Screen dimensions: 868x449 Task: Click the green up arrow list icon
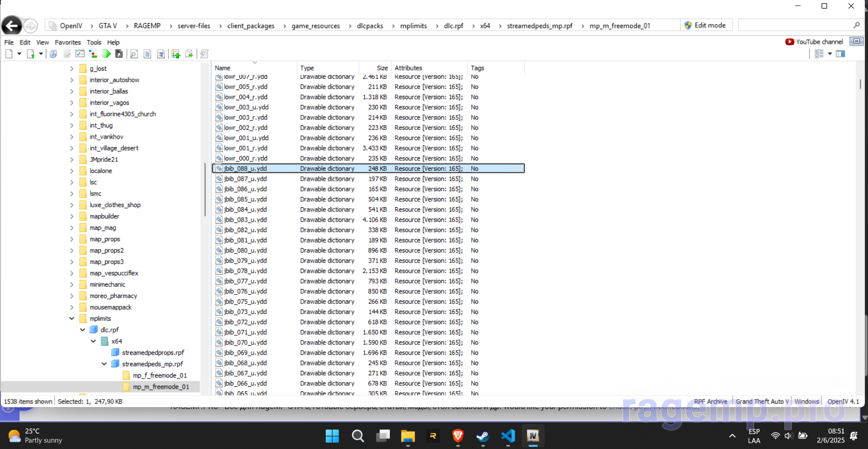(176, 54)
